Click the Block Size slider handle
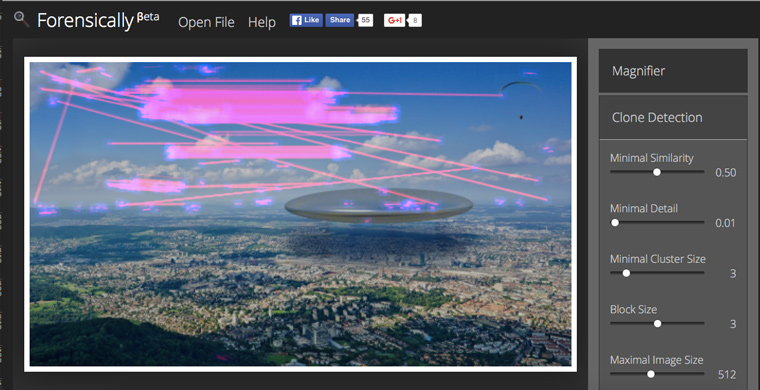The image size is (760, 390). 657,324
